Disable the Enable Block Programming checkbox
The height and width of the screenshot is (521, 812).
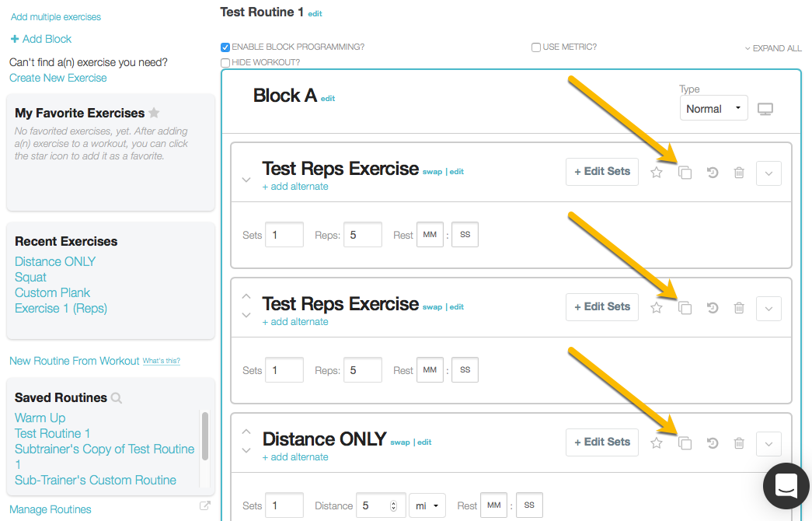pos(225,47)
